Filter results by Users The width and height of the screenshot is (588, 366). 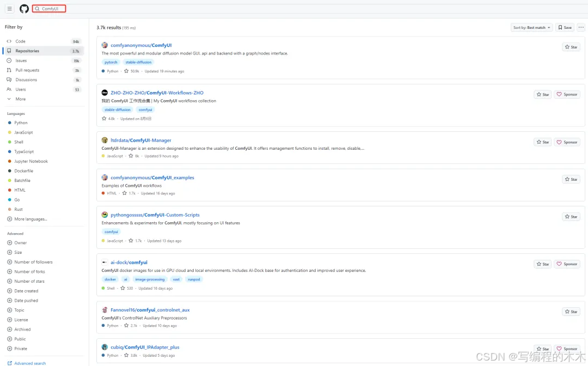(43, 89)
